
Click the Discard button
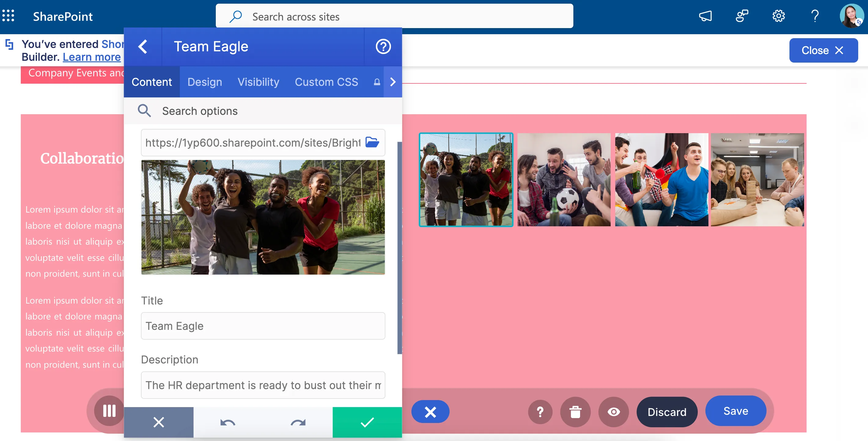[x=667, y=412]
